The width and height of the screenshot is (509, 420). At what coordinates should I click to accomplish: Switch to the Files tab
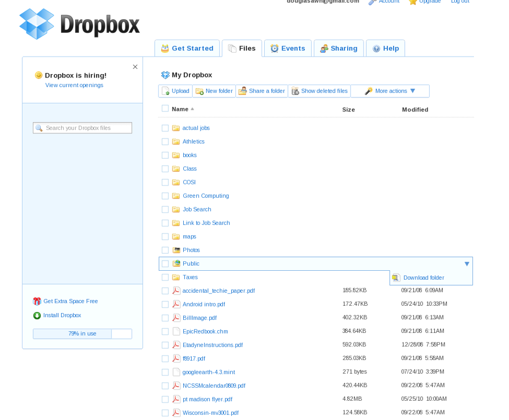click(242, 49)
